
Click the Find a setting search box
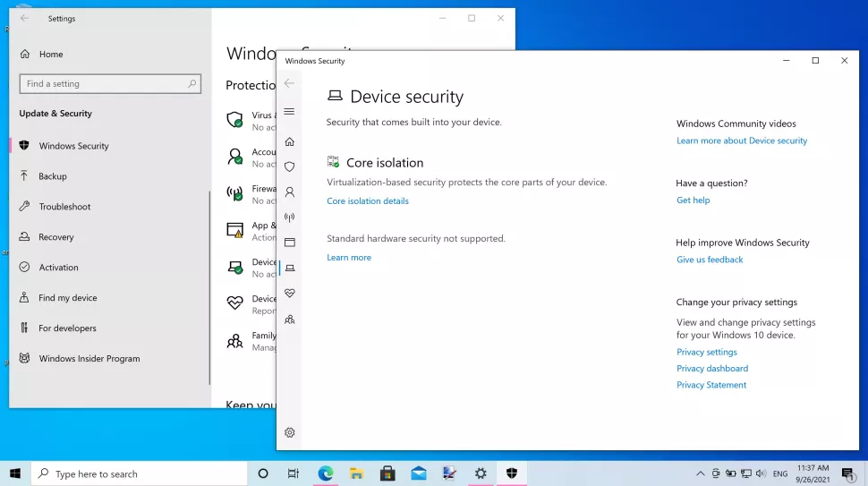110,83
